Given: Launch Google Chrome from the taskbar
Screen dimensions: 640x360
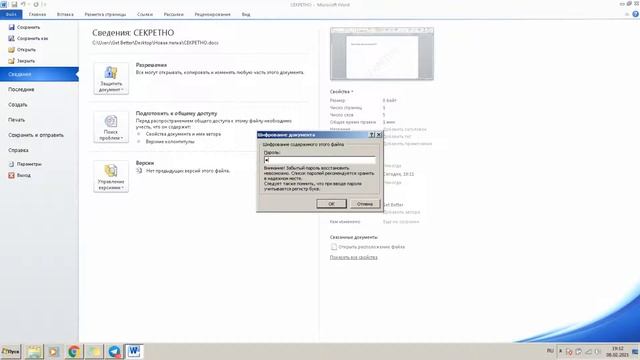Looking at the screenshot, I should point(74,351).
